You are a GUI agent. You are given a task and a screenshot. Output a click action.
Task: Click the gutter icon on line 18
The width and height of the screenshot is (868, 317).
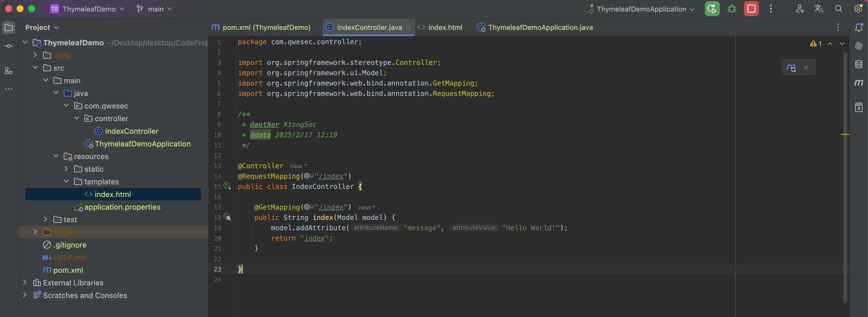pyautogui.click(x=227, y=217)
